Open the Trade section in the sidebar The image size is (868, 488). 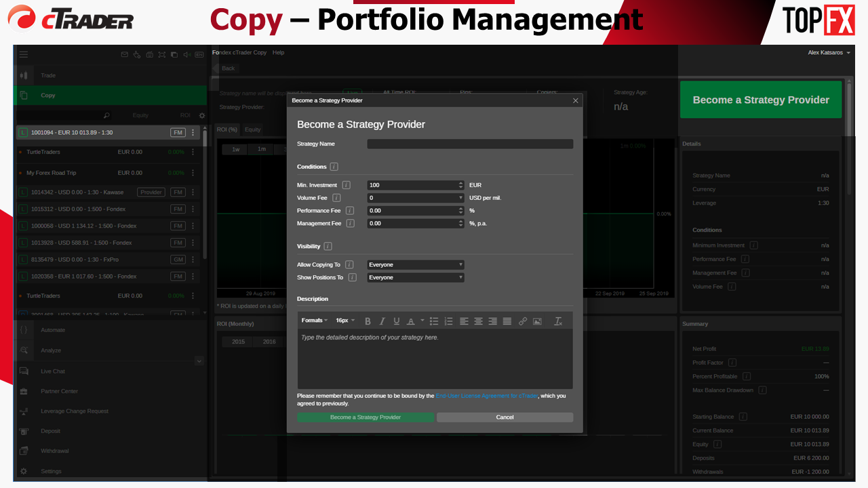[x=111, y=75]
